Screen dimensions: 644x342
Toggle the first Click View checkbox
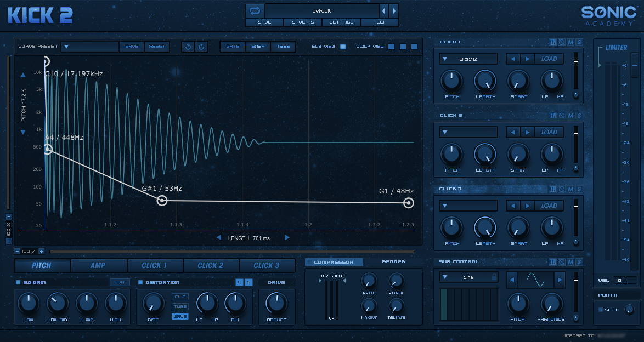392,47
